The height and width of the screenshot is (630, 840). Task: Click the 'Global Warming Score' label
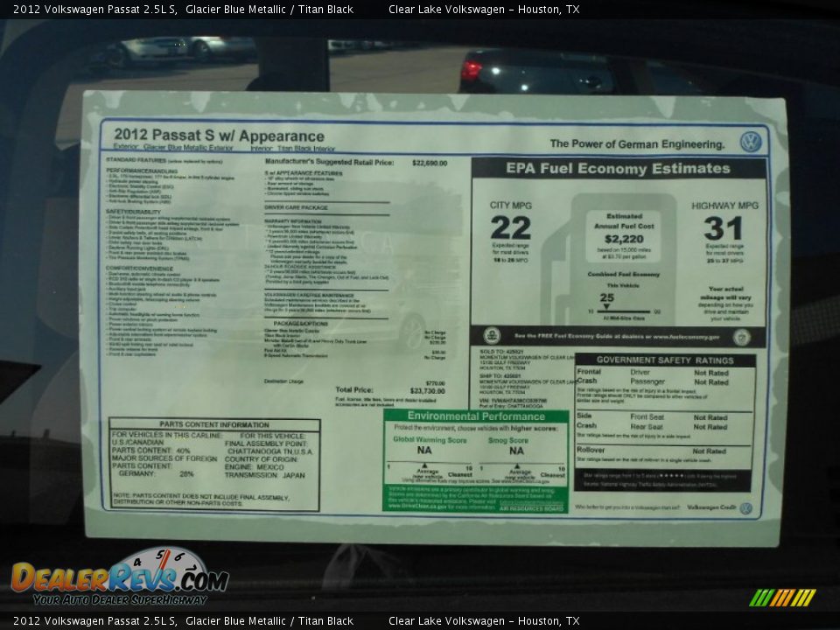430,440
